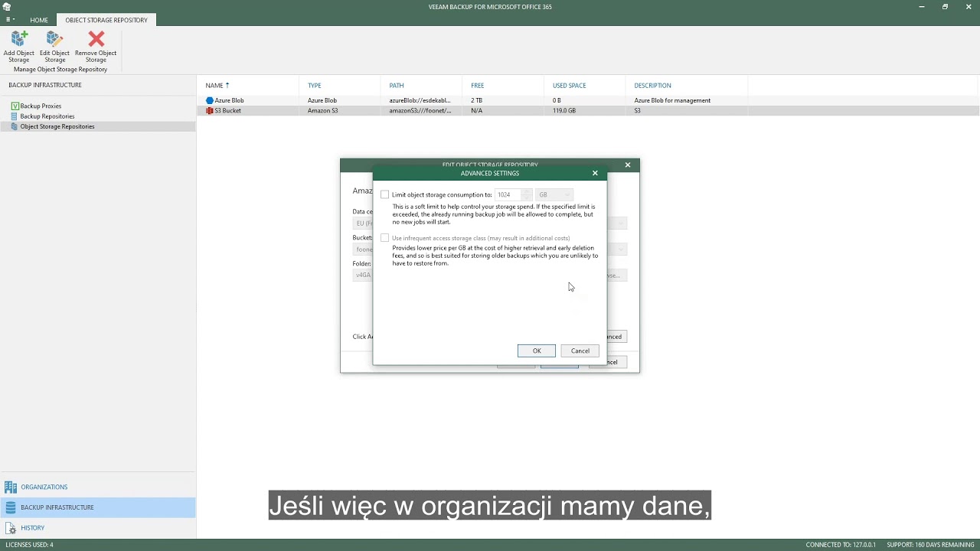This screenshot has width=980, height=551.
Task: Click Cancel in Advanced Settings
Action: (x=580, y=350)
